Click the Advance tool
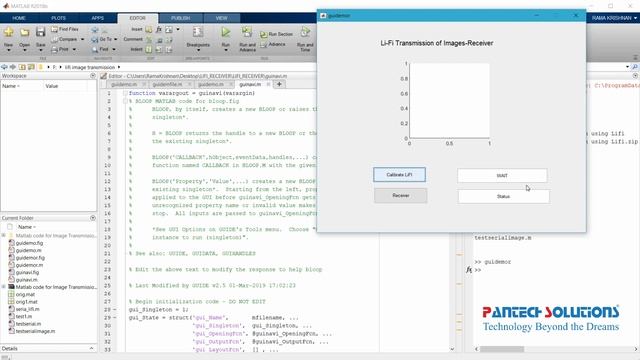The image size is (640, 360). [x=273, y=44]
